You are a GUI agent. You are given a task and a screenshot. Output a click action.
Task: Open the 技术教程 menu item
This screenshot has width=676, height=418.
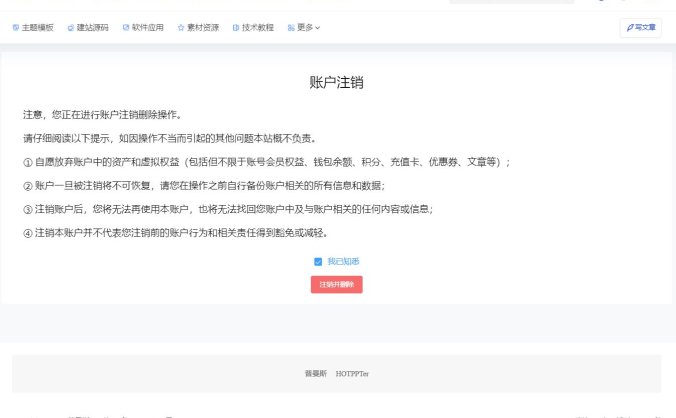[254, 28]
